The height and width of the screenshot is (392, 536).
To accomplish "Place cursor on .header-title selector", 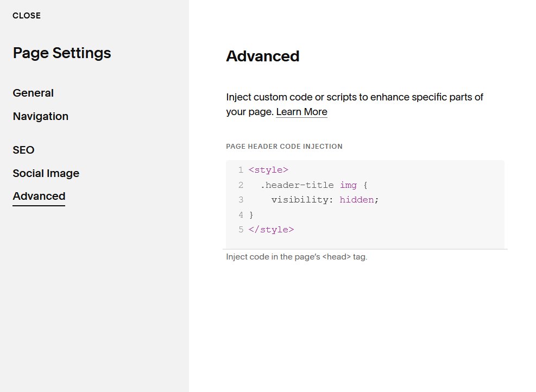I will tap(297, 185).
